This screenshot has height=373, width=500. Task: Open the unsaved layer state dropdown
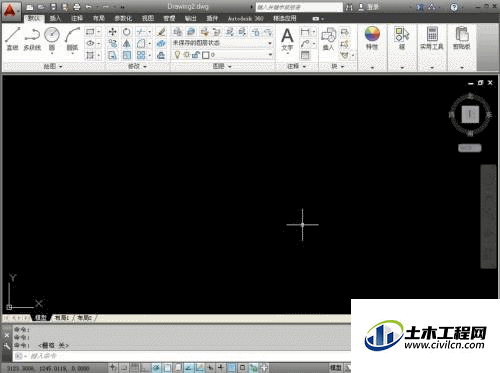[222, 43]
